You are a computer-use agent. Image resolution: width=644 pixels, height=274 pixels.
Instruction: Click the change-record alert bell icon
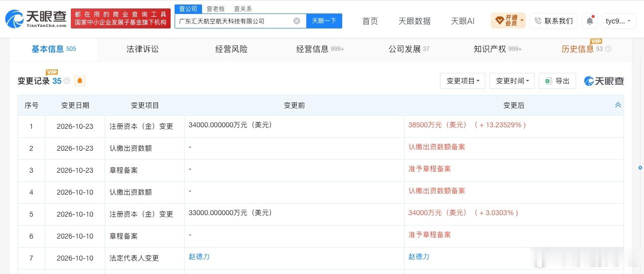point(79,81)
